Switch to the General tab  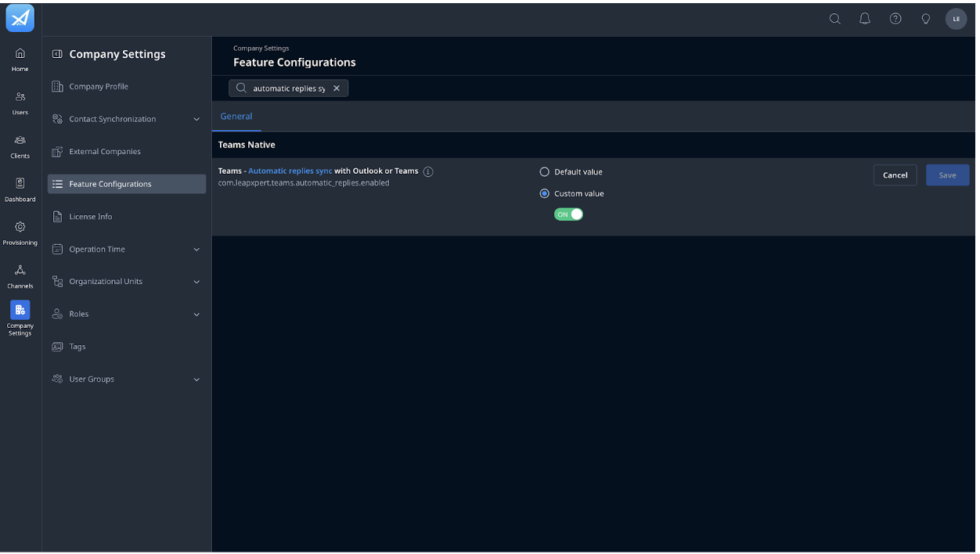click(x=236, y=116)
